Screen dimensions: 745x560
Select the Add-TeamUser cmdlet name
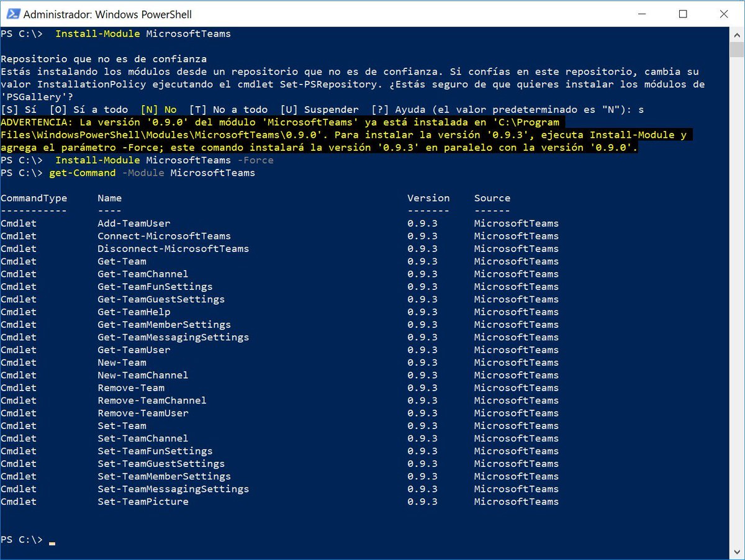click(133, 223)
